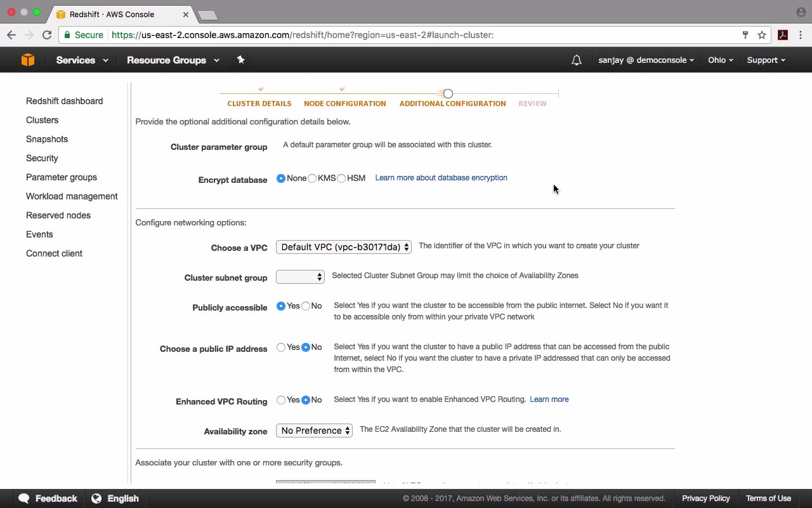Click the Feedback speech bubble icon

tap(24, 498)
